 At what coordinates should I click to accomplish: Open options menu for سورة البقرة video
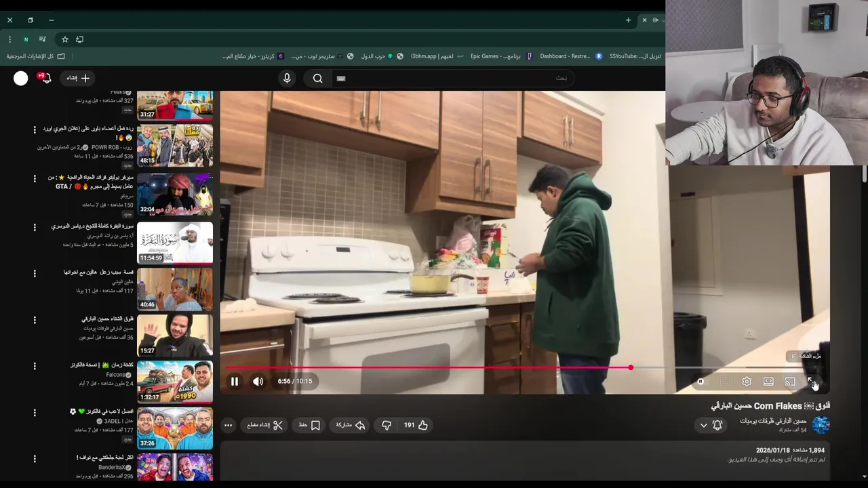point(35,227)
